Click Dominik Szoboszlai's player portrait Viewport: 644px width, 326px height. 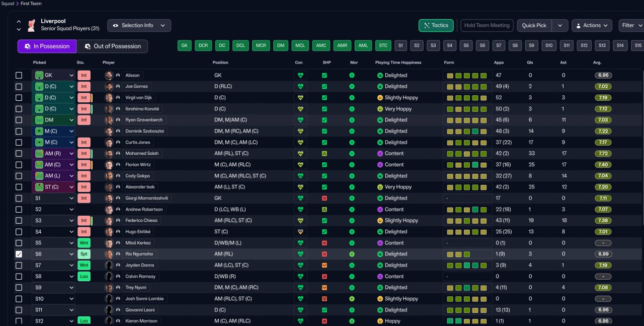(x=109, y=131)
